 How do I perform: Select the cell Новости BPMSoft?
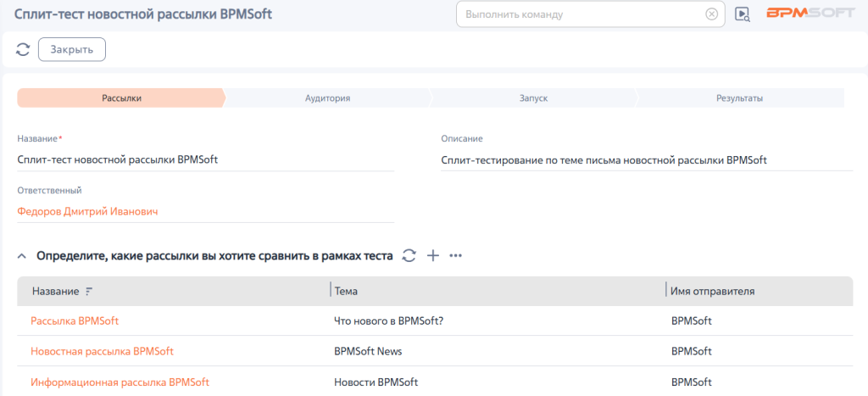point(376,382)
